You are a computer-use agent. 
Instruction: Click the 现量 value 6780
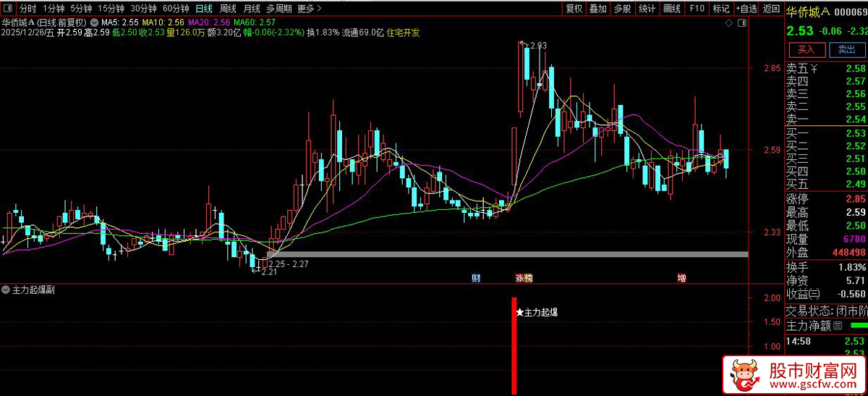coord(854,239)
